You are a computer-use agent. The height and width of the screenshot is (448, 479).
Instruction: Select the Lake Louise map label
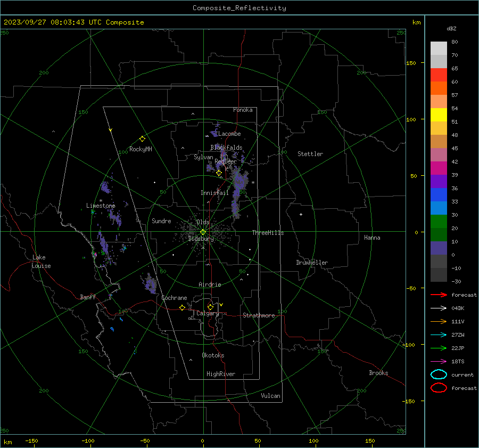coord(41,262)
